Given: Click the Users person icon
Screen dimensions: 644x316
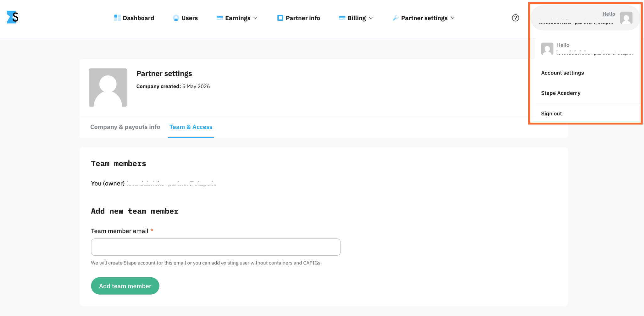Looking at the screenshot, I should pos(176,18).
